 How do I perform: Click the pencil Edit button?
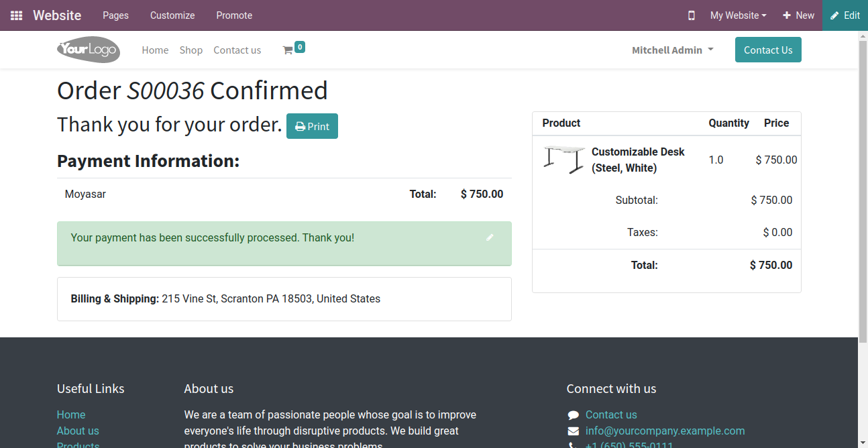click(x=845, y=15)
